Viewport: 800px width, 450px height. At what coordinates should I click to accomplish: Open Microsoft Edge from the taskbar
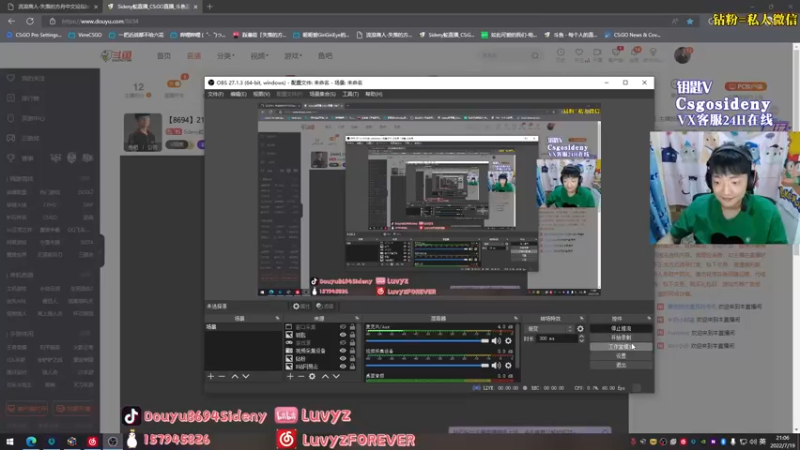(x=31, y=441)
